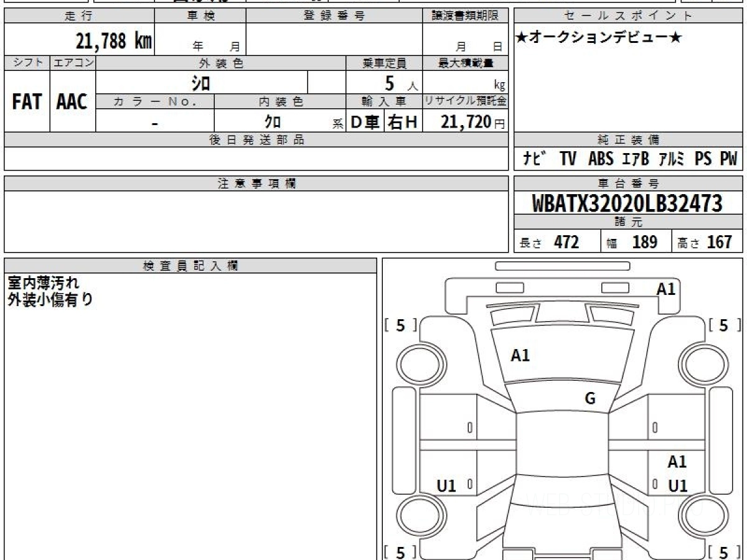Click the 21,788 km mileage value
This screenshot has width=747, height=560.
pyautogui.click(x=113, y=41)
